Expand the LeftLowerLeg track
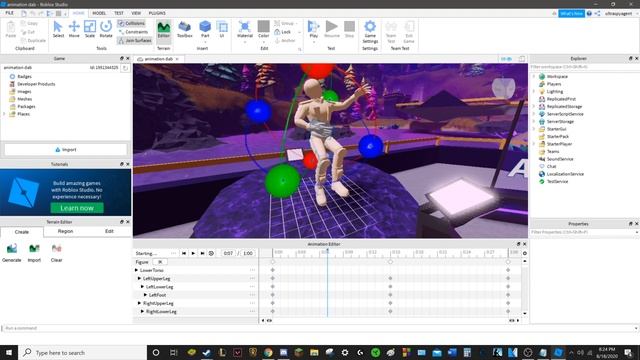Screen dimensions: 640x360 (142, 287)
